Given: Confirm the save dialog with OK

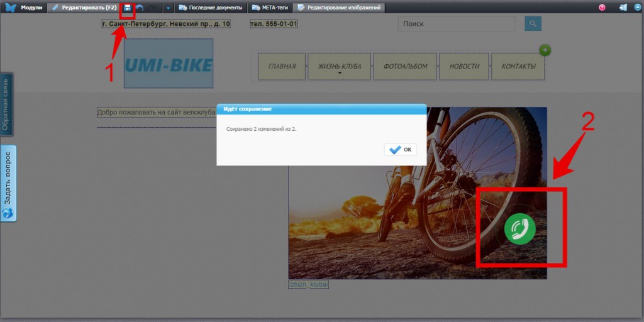Looking at the screenshot, I should (x=401, y=150).
